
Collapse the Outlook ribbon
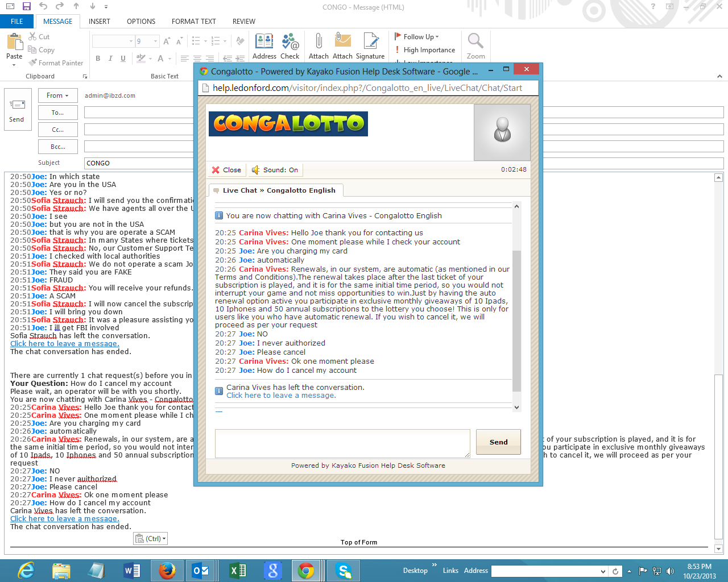click(719, 76)
